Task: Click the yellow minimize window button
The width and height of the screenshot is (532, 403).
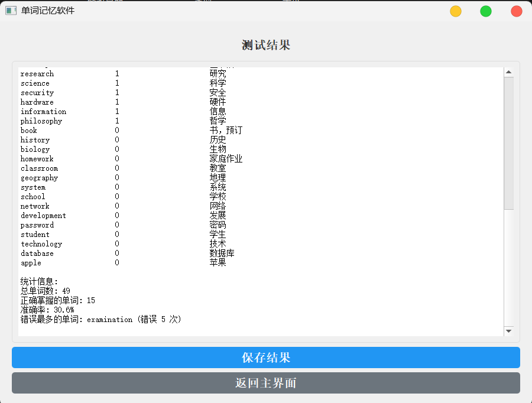Action: (456, 11)
